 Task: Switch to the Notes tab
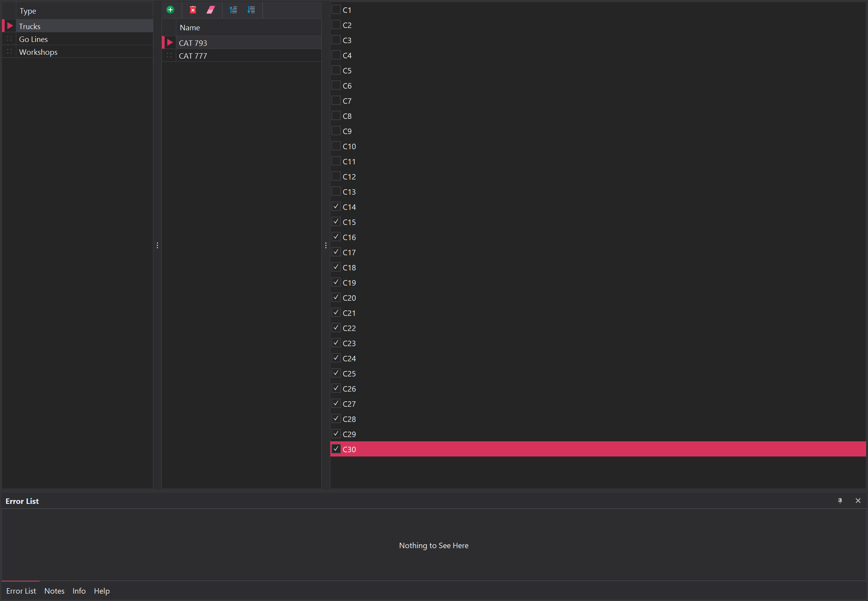tap(54, 591)
